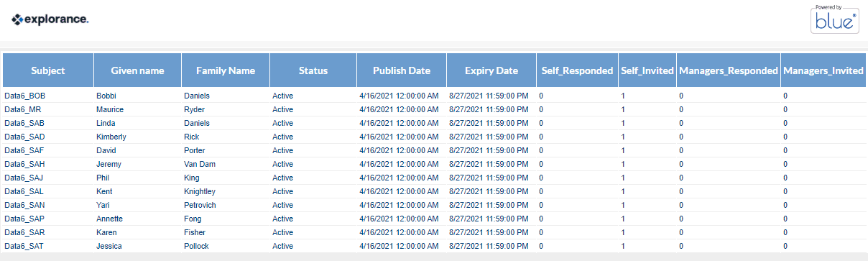
Task: Click the given name Karen
Action: tap(107, 232)
